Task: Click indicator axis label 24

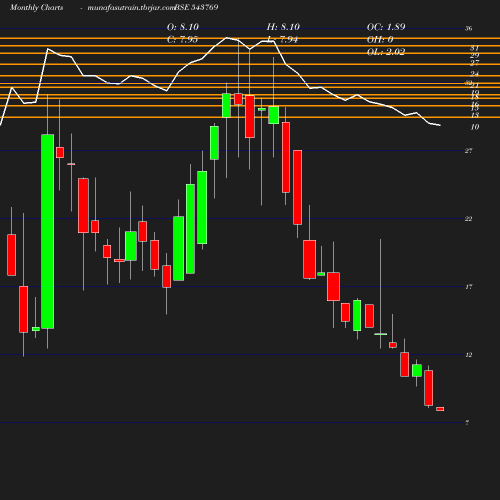Action: pos(475,74)
